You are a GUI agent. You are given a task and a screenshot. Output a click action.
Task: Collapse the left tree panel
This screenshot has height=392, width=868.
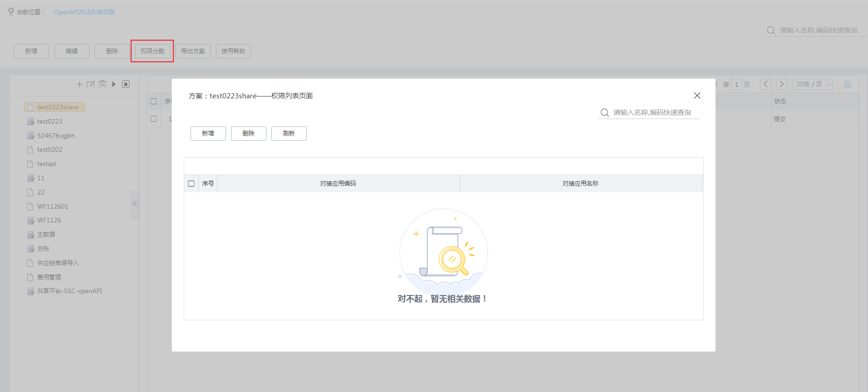coord(135,204)
